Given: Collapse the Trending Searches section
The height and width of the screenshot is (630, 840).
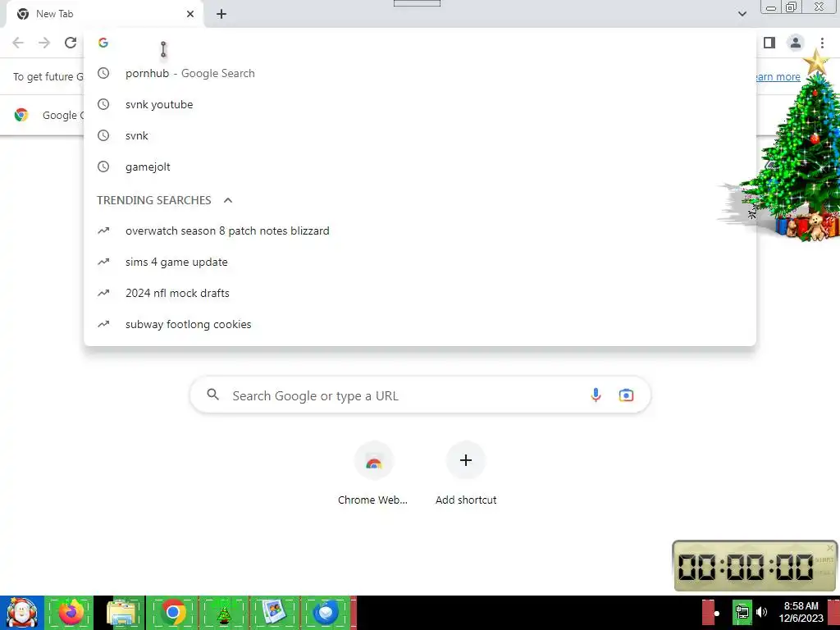Looking at the screenshot, I should (x=228, y=200).
